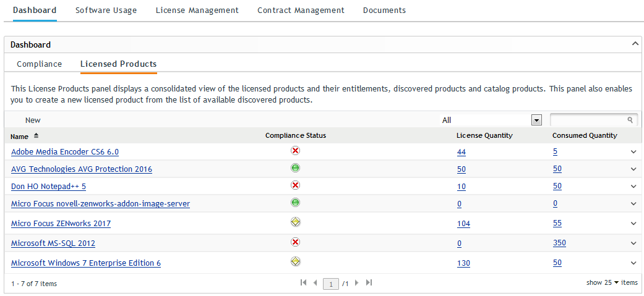Open the Contract Management tab
Image resolution: width=644 pixels, height=296 pixels.
click(301, 11)
